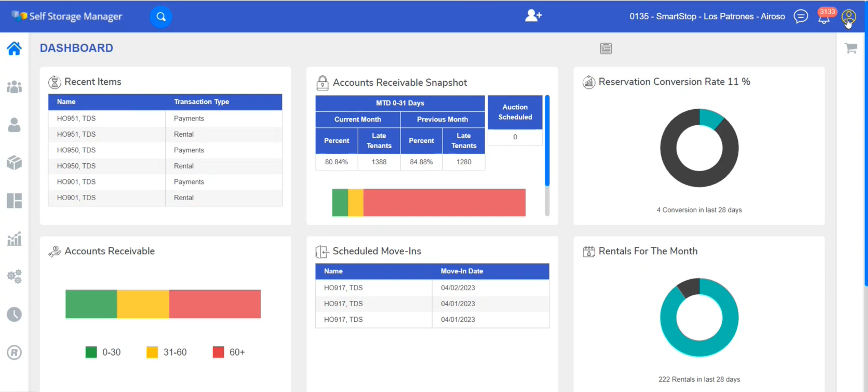This screenshot has height=392, width=868.
Task: Click the shopping cart icon
Action: click(851, 48)
